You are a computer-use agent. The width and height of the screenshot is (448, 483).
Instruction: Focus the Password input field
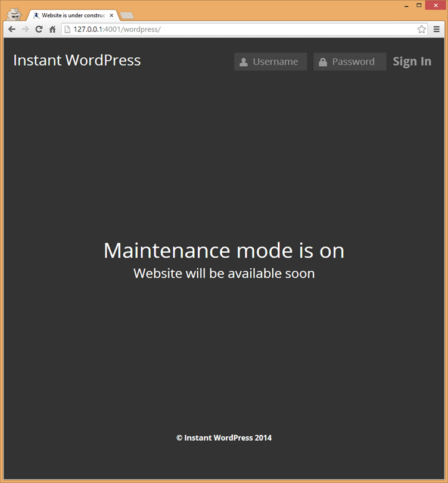tap(355, 62)
